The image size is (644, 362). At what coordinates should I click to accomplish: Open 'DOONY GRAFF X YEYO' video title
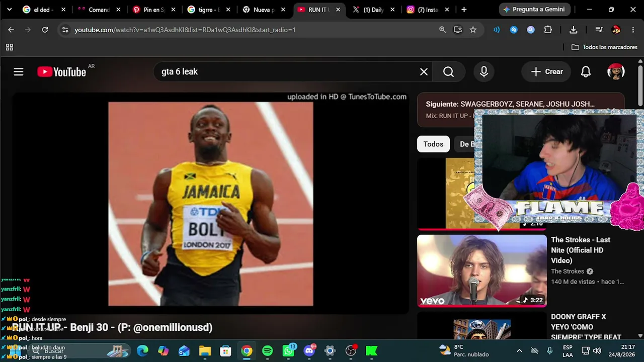point(586,327)
